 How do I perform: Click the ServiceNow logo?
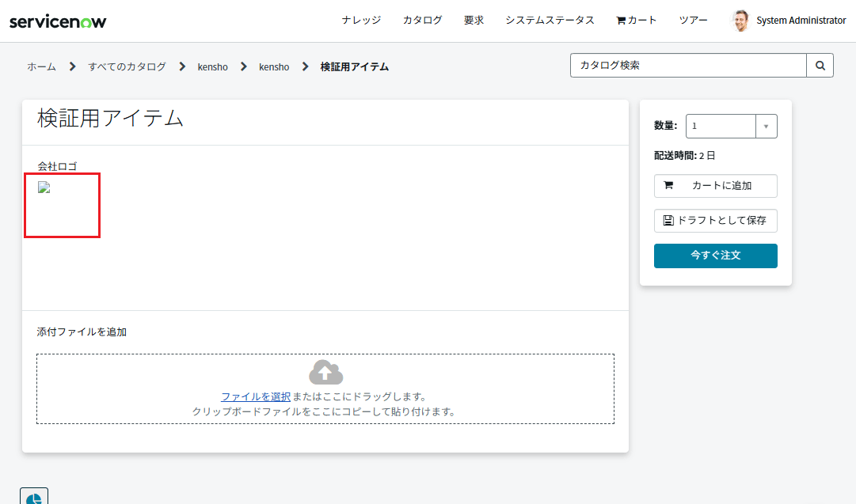[58, 21]
